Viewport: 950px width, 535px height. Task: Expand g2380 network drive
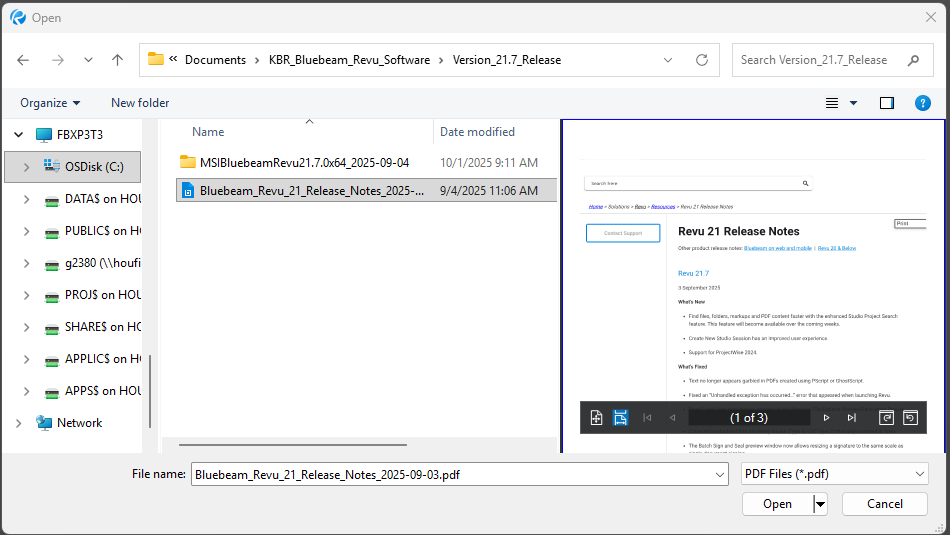tap(26, 263)
